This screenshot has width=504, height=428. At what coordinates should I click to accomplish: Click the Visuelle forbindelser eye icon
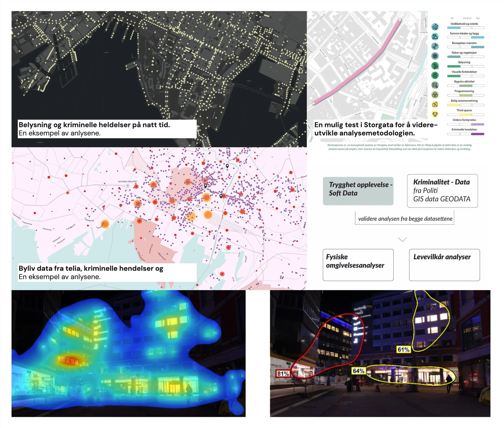[x=435, y=75]
